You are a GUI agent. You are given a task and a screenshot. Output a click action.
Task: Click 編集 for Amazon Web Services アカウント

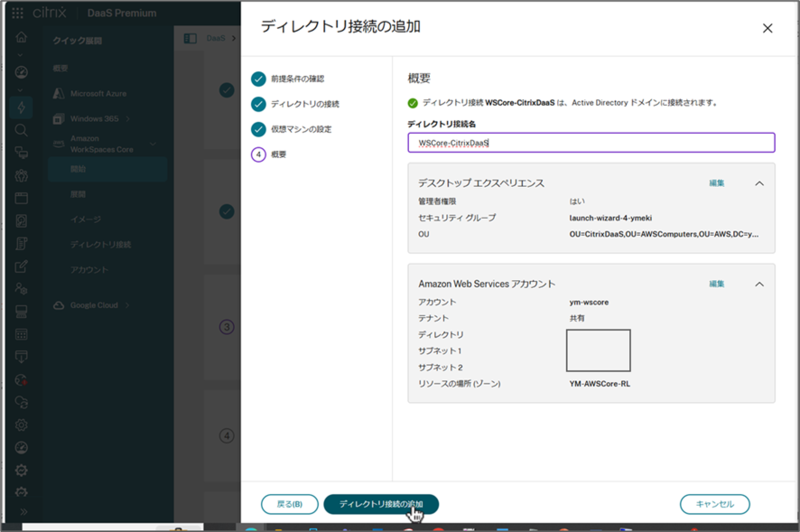coord(717,284)
